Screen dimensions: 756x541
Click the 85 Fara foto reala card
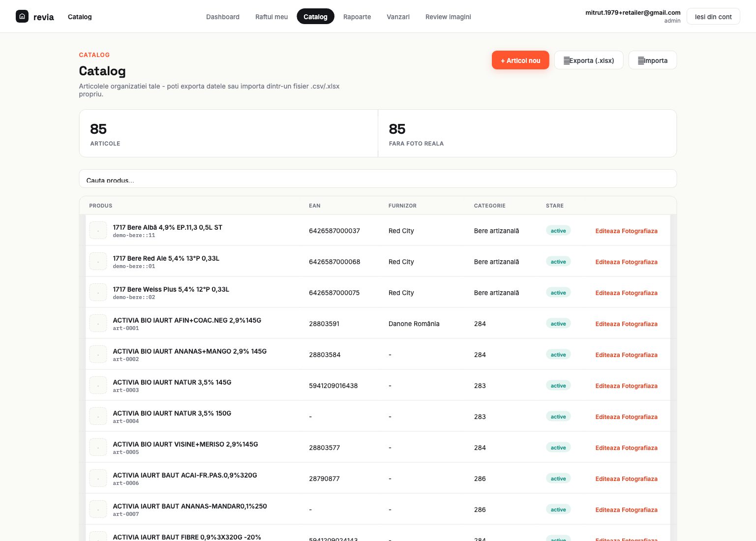(x=527, y=133)
